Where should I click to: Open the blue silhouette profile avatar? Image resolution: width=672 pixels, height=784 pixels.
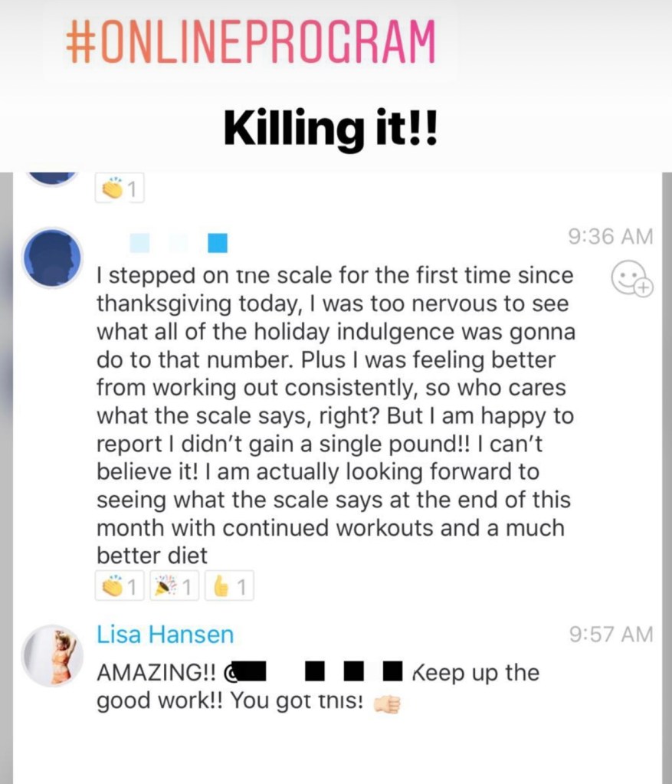52,258
